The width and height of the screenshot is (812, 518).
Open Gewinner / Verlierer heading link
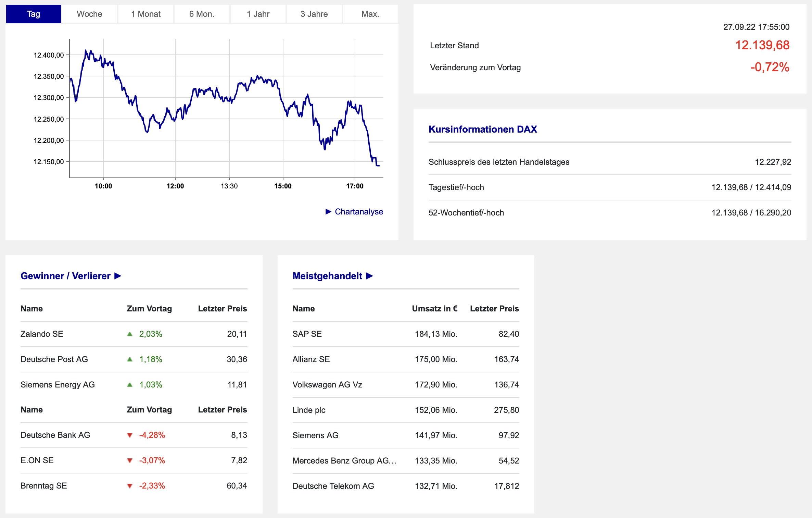65,276
